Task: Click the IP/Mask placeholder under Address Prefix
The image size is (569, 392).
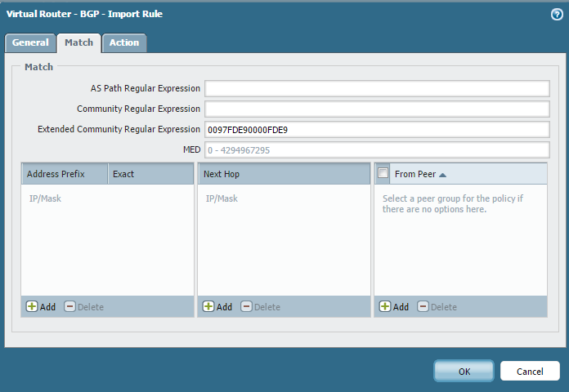Action: 45,198
